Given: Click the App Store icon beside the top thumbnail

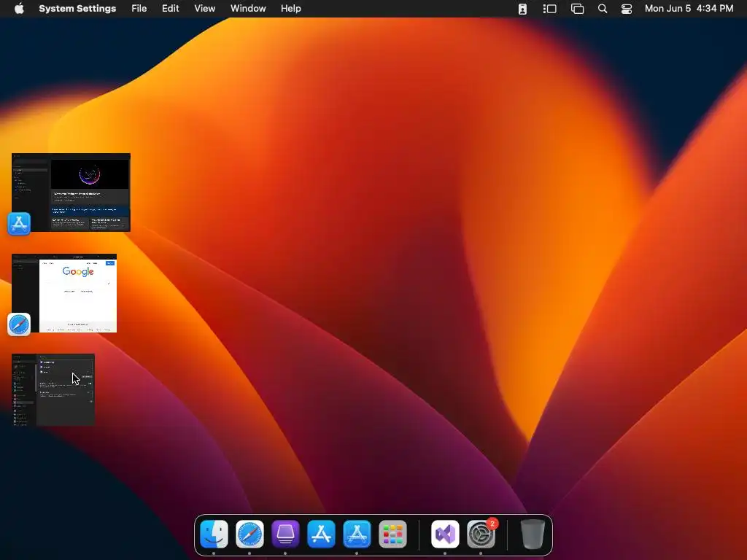Looking at the screenshot, I should pos(19,223).
